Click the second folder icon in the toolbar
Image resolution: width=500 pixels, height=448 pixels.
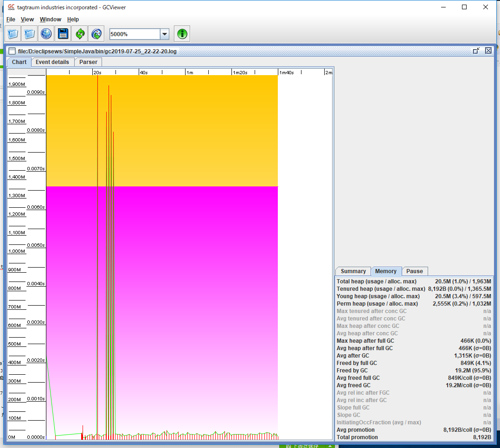click(29, 34)
